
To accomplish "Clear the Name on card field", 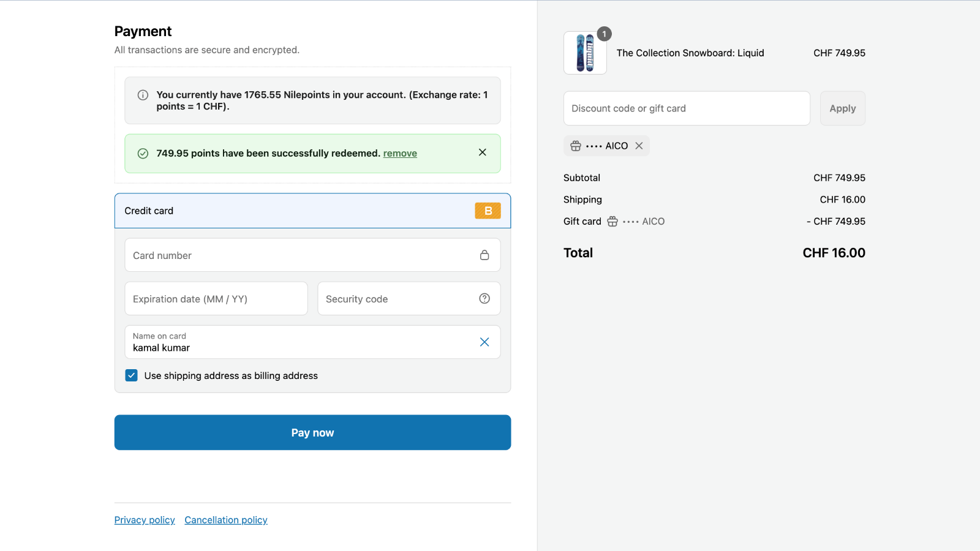I will click(x=484, y=342).
